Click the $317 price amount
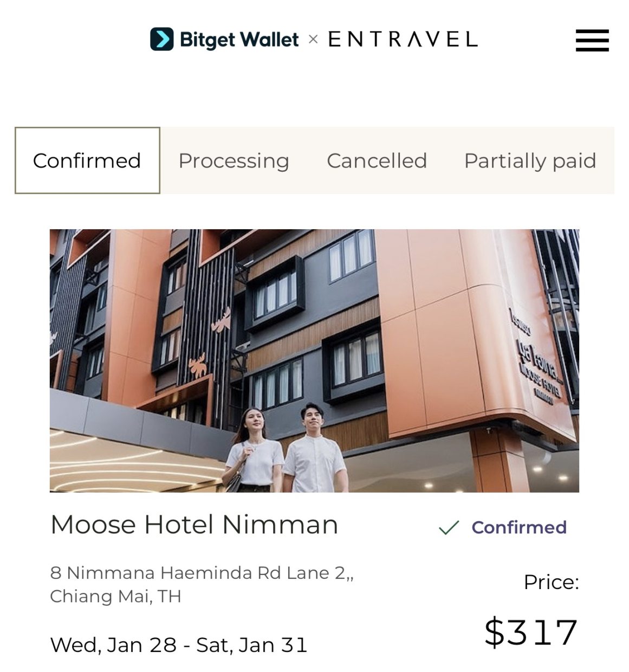The image size is (629, 672). coord(531,632)
